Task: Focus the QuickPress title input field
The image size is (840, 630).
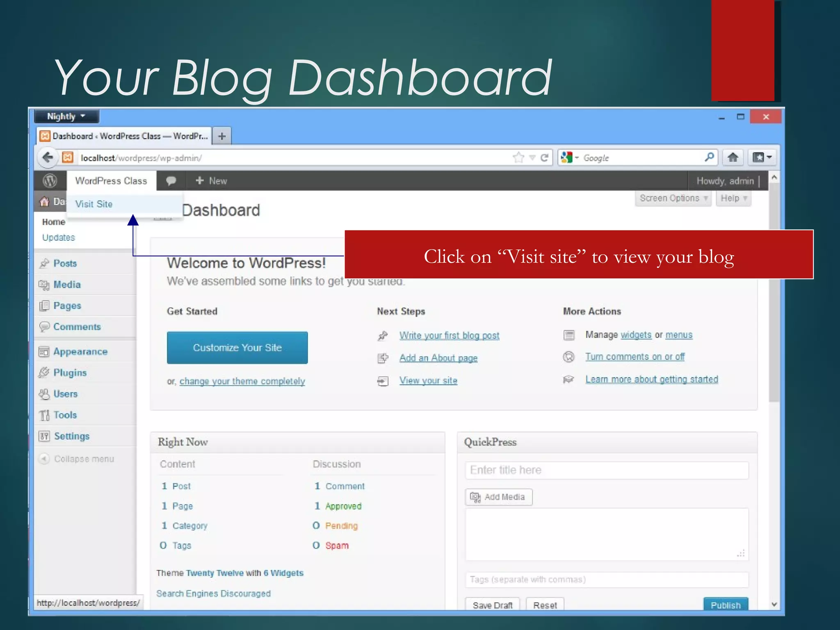Action: tap(606, 470)
